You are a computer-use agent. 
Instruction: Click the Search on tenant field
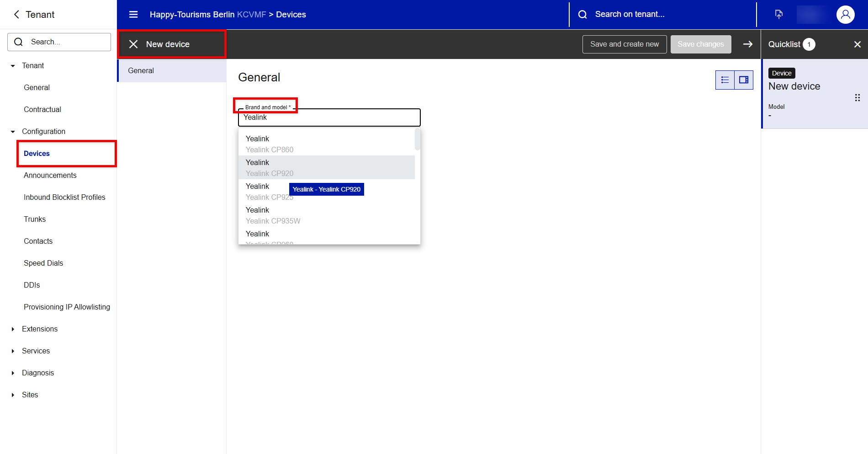point(662,15)
